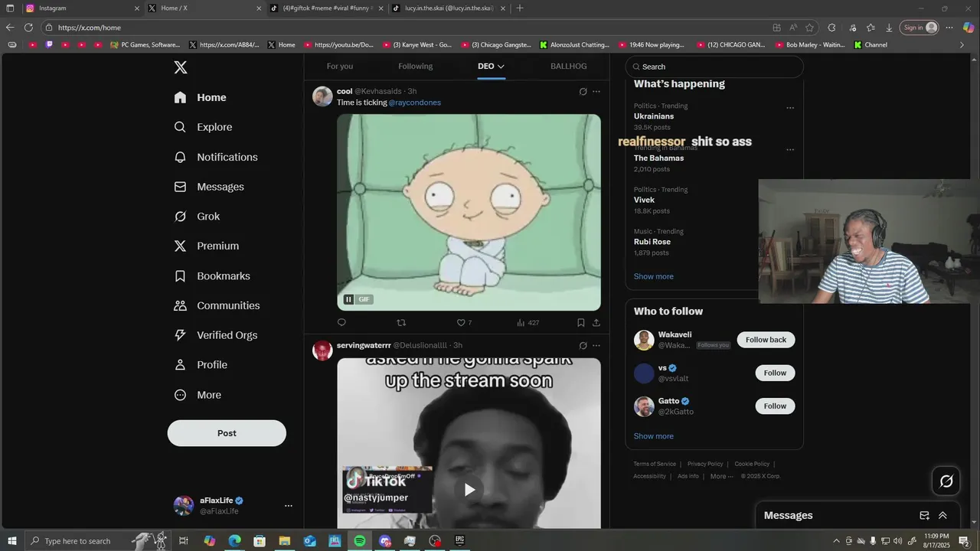The height and width of the screenshot is (551, 980).
Task: Open Communities in the sidebar
Action: 217,305
